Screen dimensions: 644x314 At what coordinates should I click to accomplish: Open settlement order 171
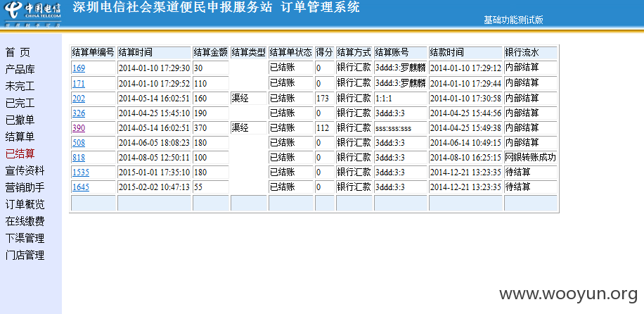[79, 84]
